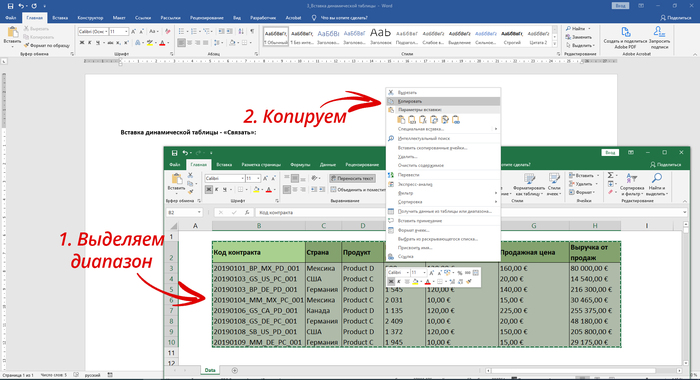Click Ссылка at bottom of context menu
The width and height of the screenshot is (700, 380).
click(x=443, y=257)
